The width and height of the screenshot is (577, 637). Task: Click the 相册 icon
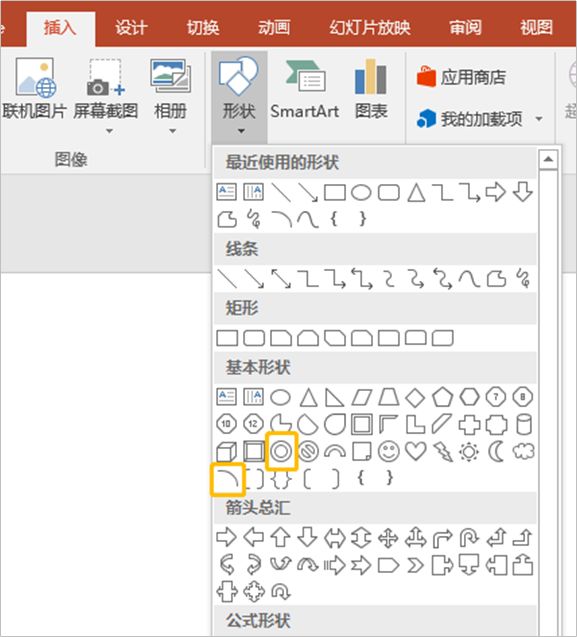pos(171,76)
